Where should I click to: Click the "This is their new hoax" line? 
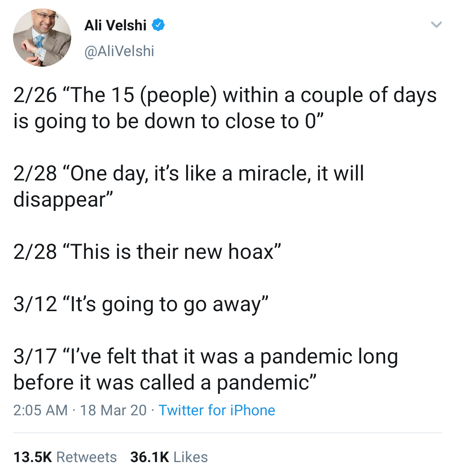coord(147,252)
